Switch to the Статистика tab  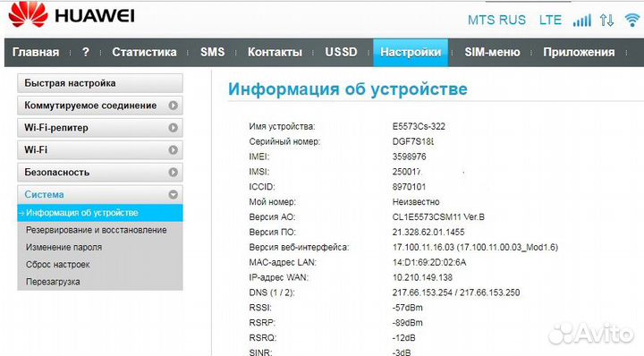[144, 52]
